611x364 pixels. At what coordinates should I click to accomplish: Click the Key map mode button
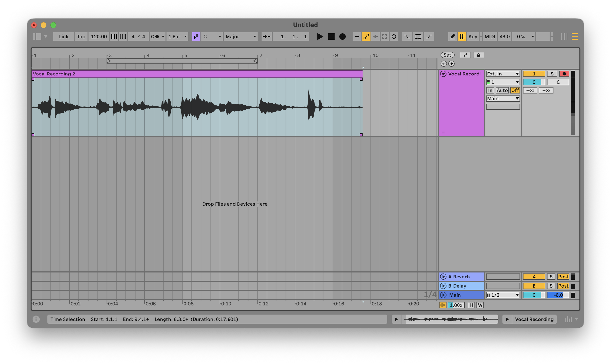[x=473, y=37]
